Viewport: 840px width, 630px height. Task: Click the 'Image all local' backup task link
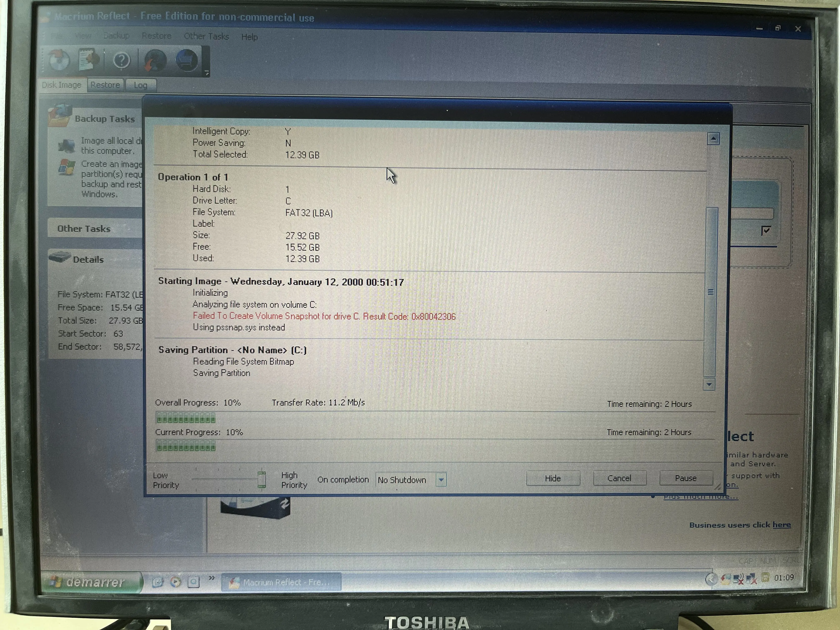(112, 146)
